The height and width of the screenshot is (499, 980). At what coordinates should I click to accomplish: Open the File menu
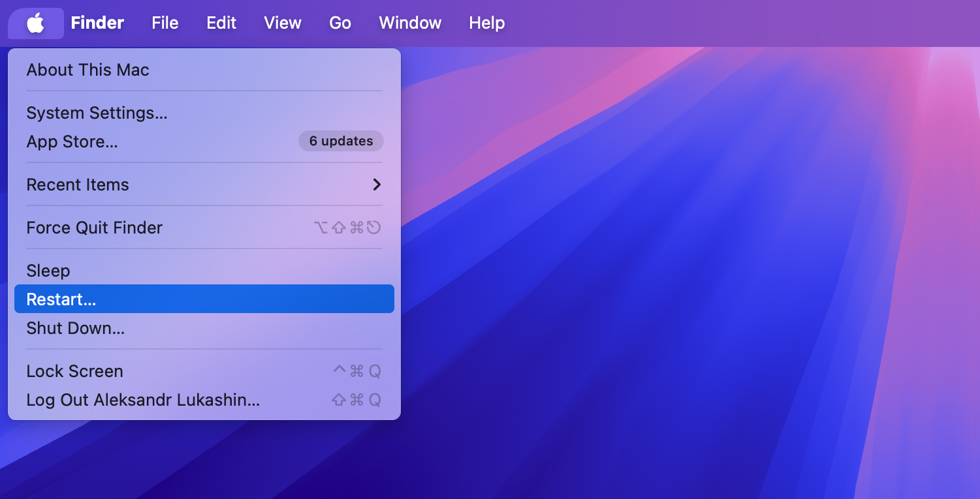[x=165, y=23]
